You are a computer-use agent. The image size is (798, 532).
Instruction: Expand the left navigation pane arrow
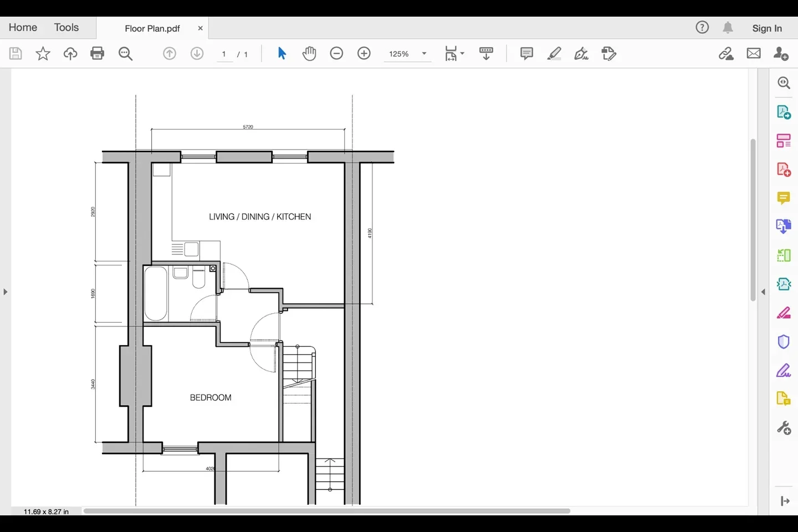pyautogui.click(x=5, y=291)
